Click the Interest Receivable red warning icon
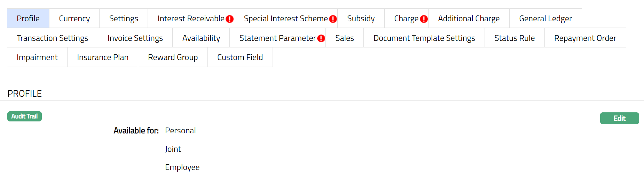The image size is (644, 179). click(229, 19)
